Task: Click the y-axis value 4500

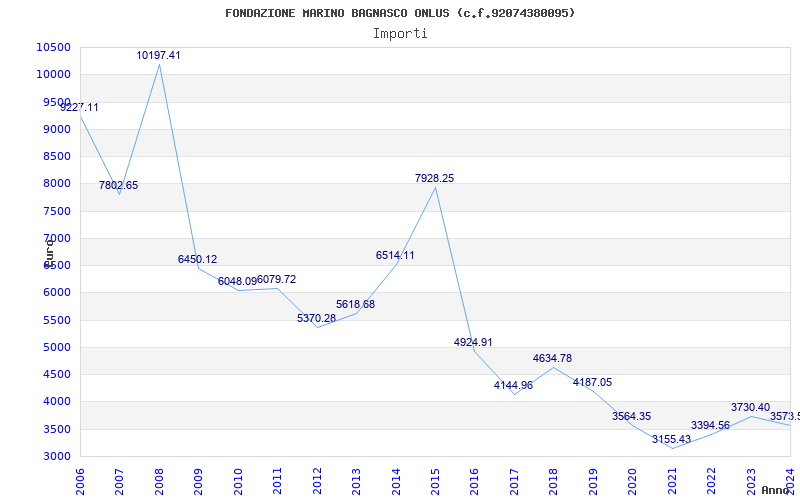Action: tap(56, 374)
